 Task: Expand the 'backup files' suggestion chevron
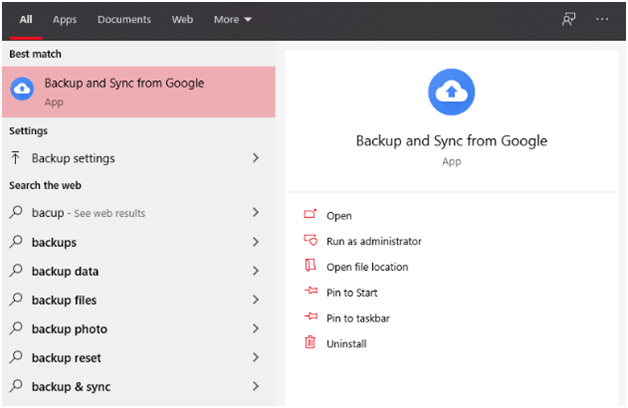click(x=256, y=299)
